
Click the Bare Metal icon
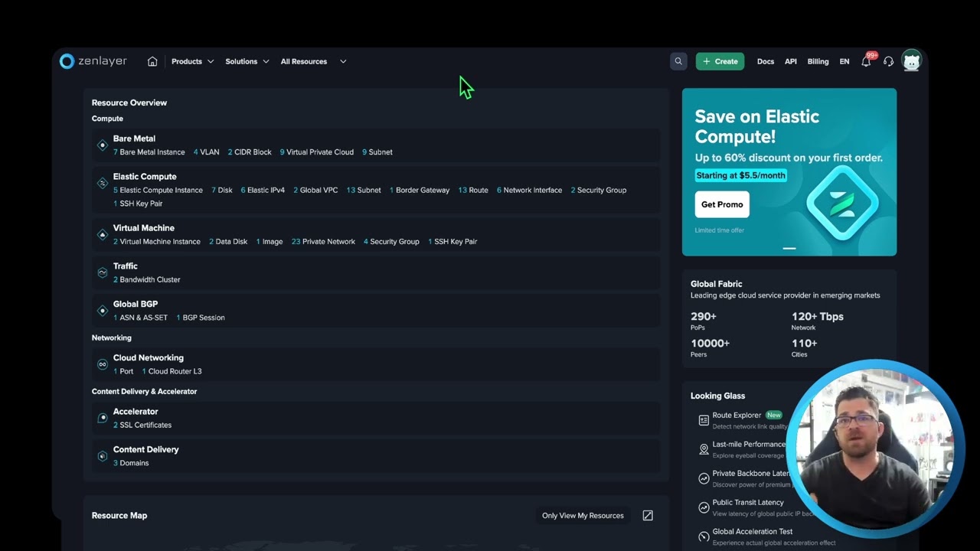coord(103,145)
